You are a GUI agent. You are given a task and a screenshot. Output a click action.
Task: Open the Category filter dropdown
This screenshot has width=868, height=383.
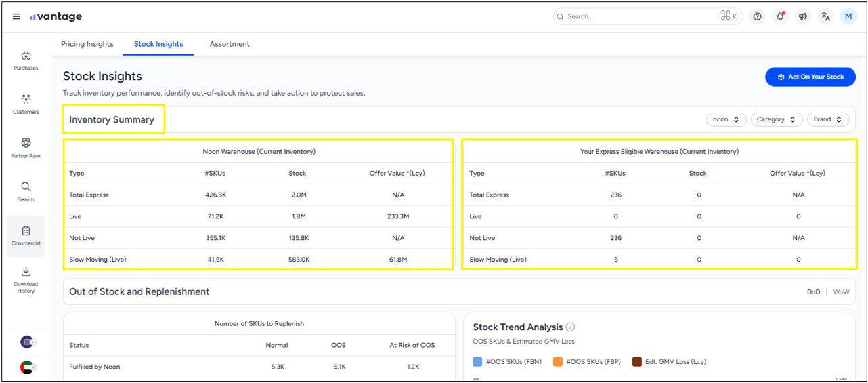click(777, 119)
